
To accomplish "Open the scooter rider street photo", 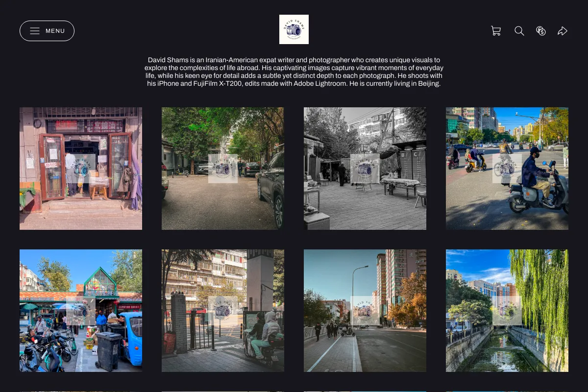I will click(x=507, y=169).
